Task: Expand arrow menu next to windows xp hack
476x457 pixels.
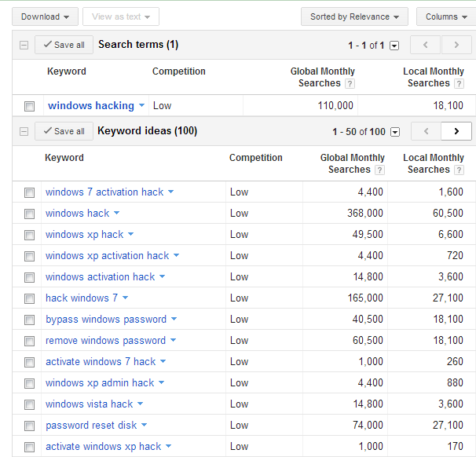Action: (x=131, y=234)
